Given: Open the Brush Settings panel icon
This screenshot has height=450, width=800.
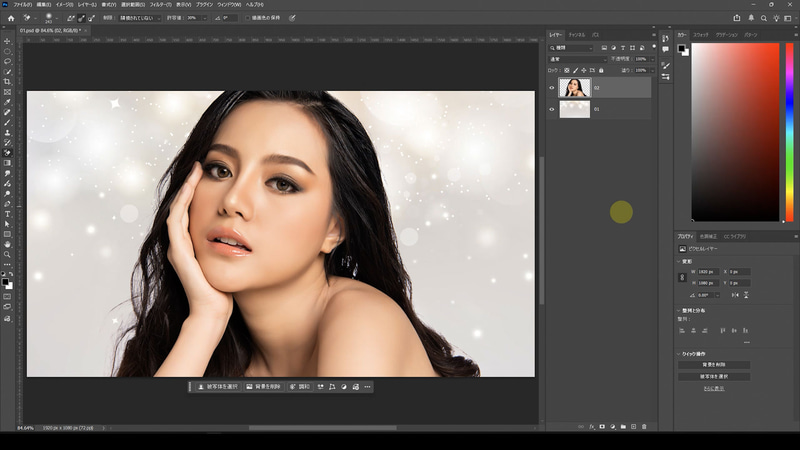Looking at the screenshot, I should tap(665, 65).
